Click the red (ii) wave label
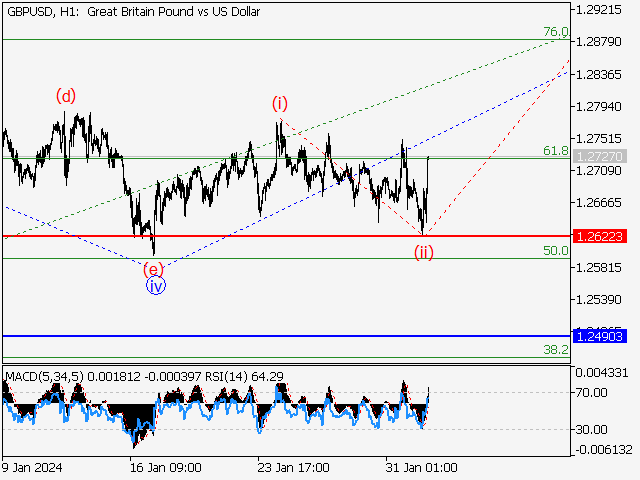 point(424,252)
